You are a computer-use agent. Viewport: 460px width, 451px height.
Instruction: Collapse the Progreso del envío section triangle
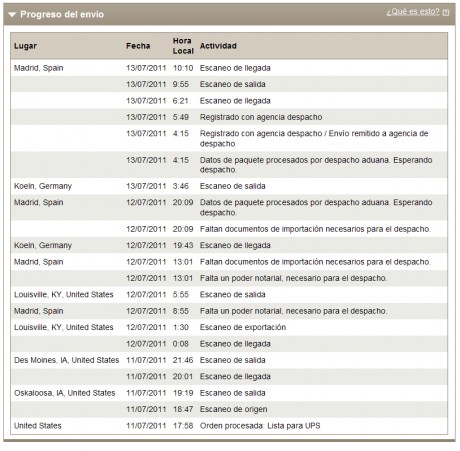[12, 15]
